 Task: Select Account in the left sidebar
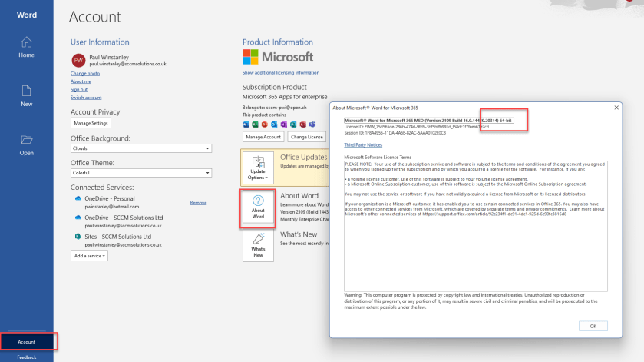click(27, 340)
